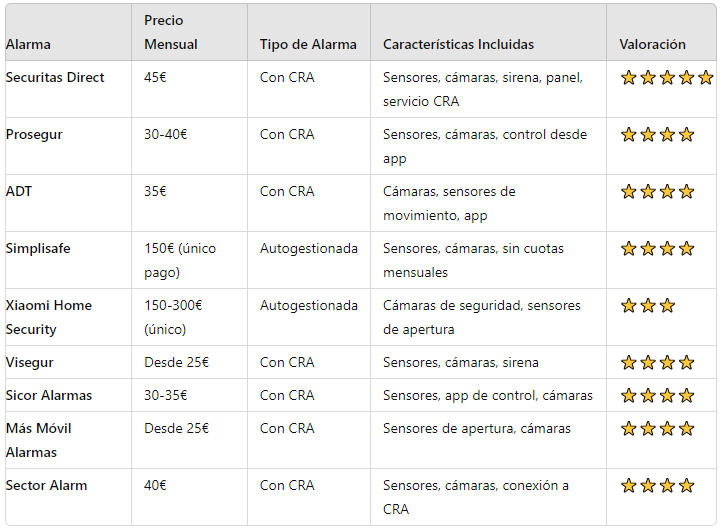
Task: Click the Más Móvil Alarmas star rating
Action: (x=657, y=429)
